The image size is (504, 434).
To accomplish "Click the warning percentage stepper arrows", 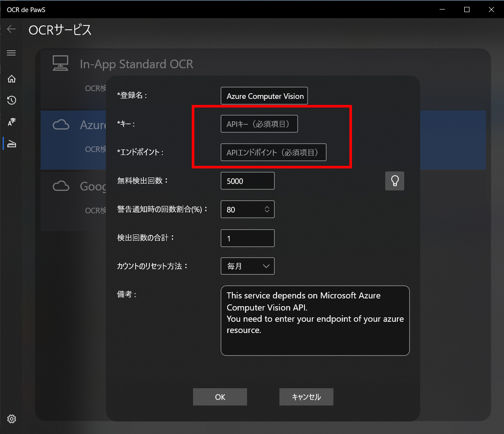I will pos(267,209).
